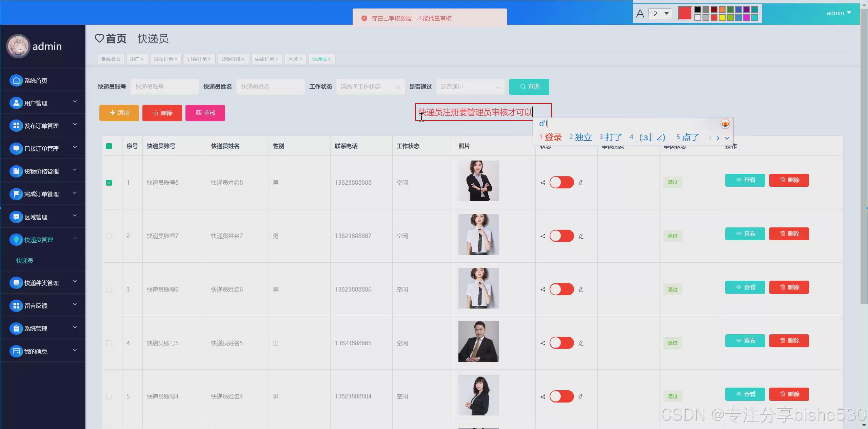
Task: Toggle the status switch for 快递员账号6
Action: [x=561, y=290]
